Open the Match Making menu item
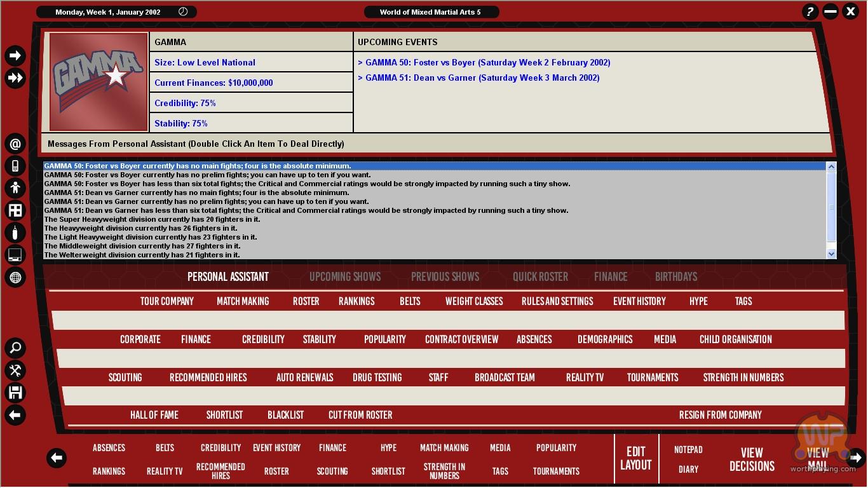The height and width of the screenshot is (488, 868). click(243, 301)
